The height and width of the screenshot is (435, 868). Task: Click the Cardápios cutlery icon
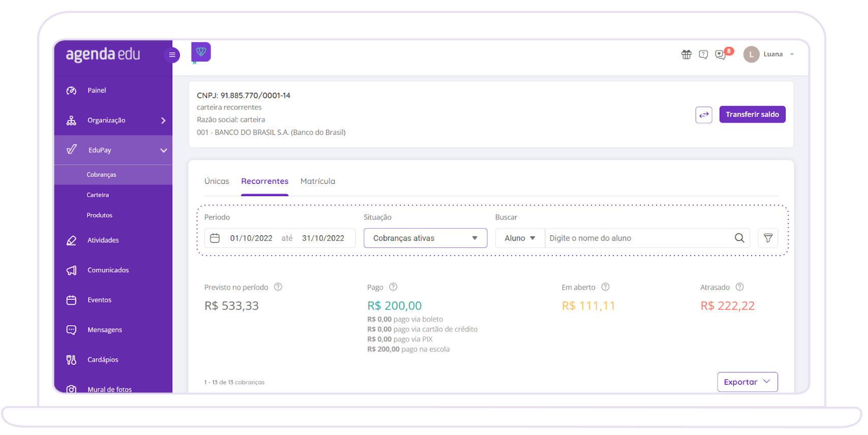(72, 360)
